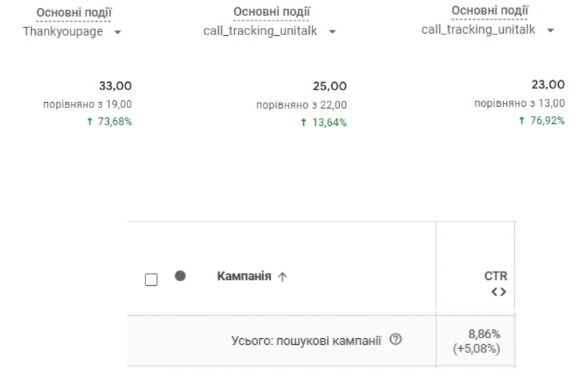Tick the select-all campaigns checkbox

(151, 279)
